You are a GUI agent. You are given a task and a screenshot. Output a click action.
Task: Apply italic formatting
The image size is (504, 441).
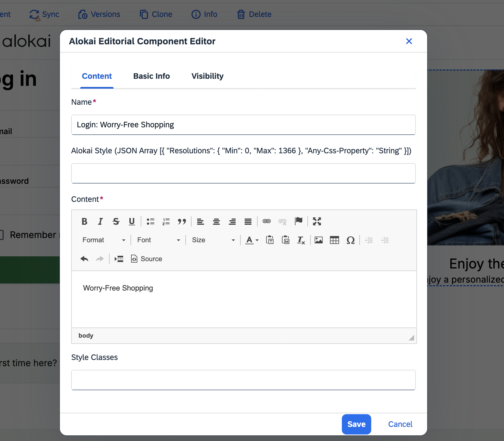point(100,221)
